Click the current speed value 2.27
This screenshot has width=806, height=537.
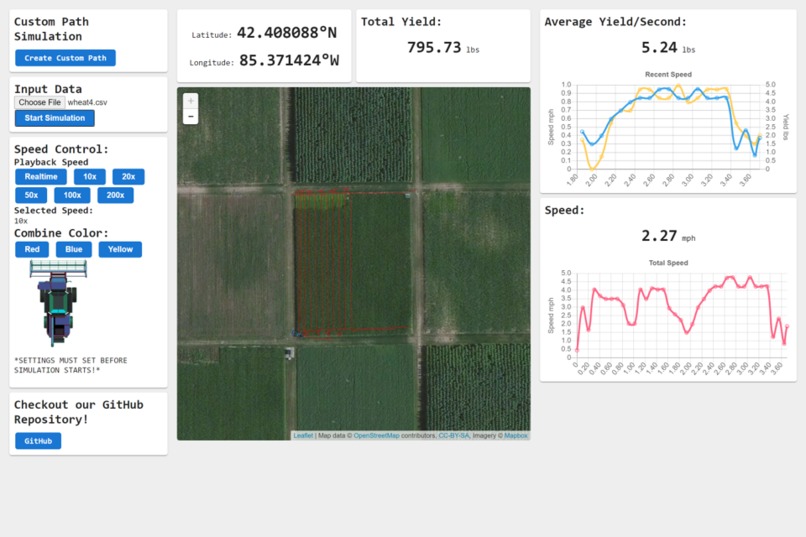tap(659, 236)
